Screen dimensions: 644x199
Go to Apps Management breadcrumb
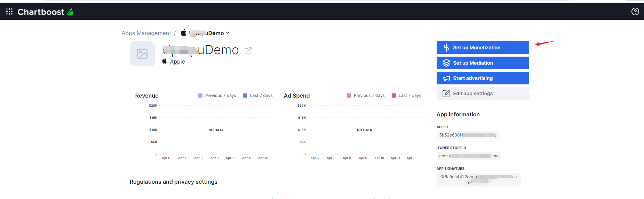click(146, 33)
